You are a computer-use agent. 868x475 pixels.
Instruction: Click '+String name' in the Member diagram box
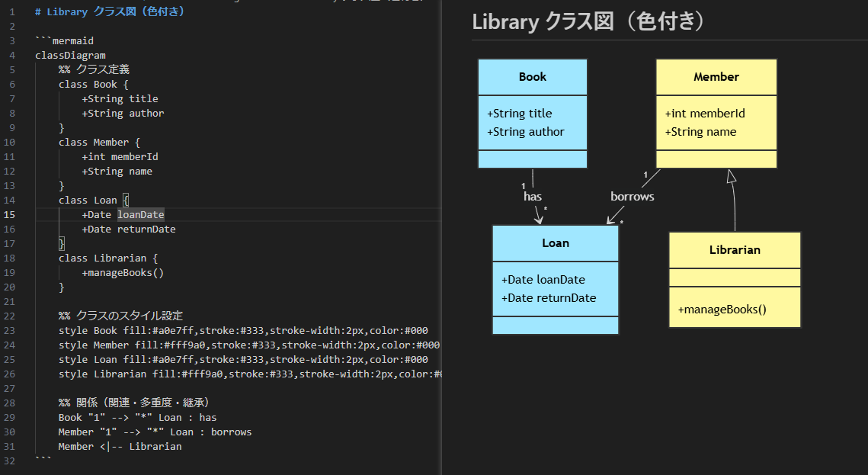(x=700, y=132)
